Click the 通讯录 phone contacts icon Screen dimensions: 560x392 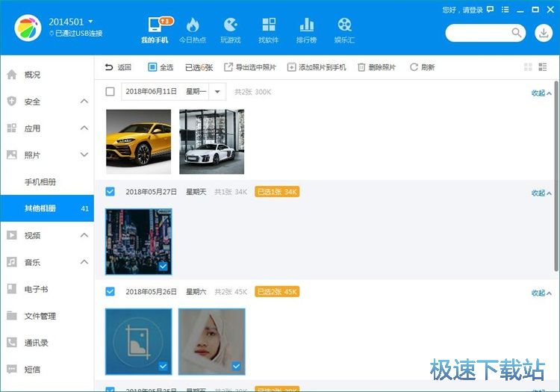click(12, 343)
